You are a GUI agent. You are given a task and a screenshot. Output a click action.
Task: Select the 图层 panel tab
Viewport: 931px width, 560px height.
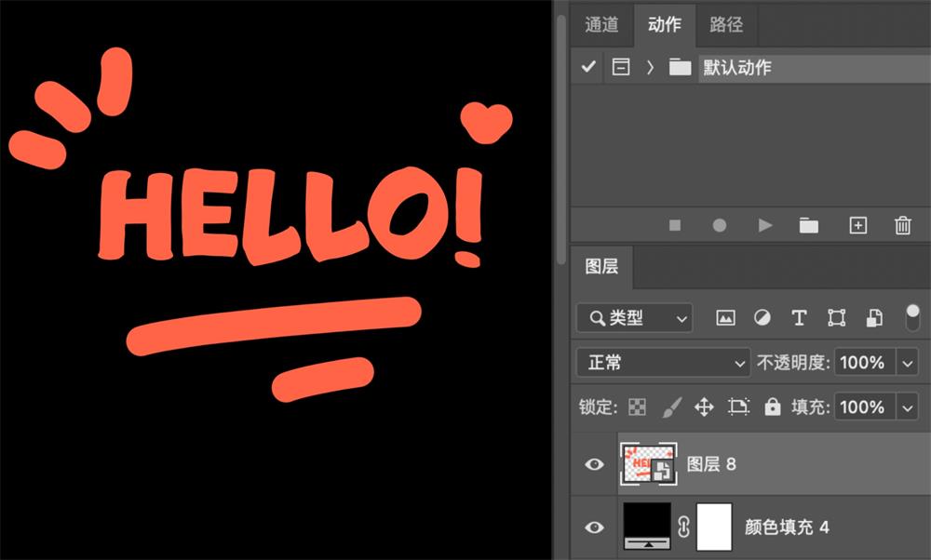click(601, 267)
